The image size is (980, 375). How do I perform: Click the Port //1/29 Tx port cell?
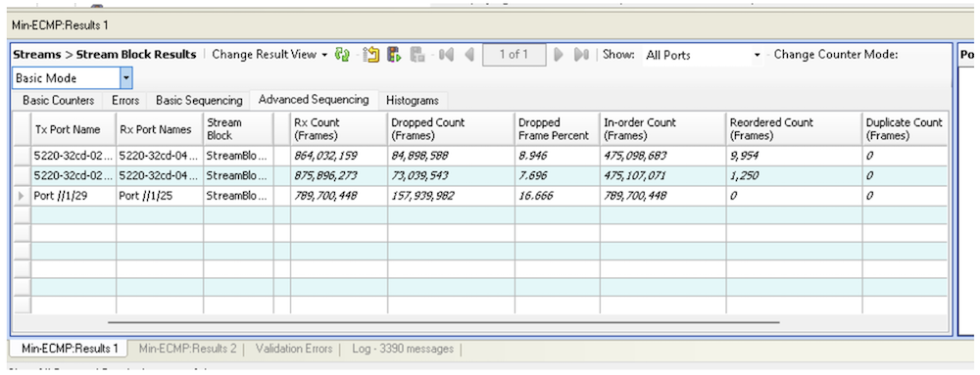pyautogui.click(x=73, y=196)
